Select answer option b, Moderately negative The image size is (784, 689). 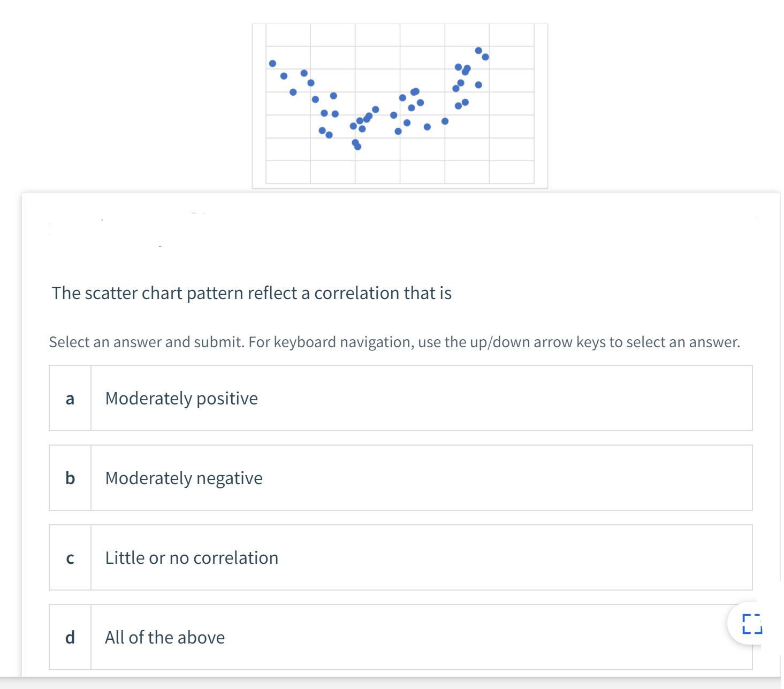401,478
